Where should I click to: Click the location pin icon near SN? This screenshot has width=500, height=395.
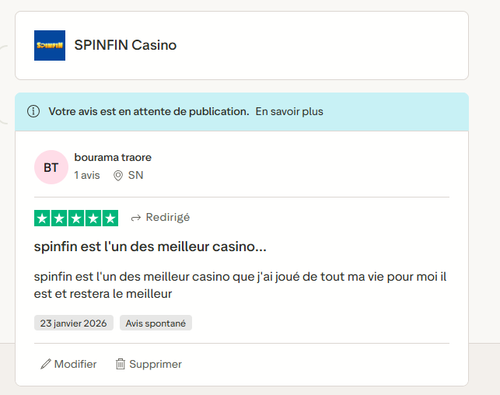coord(118,175)
